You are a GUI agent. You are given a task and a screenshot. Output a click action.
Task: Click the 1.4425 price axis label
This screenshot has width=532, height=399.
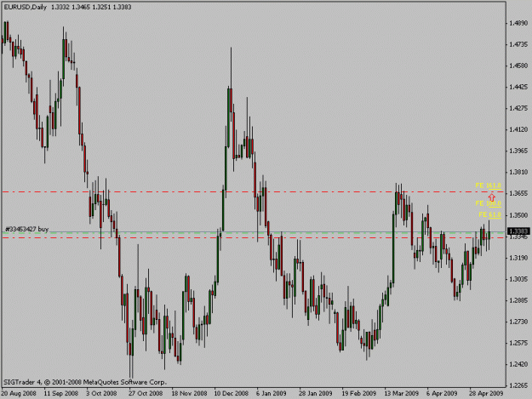tap(518, 87)
